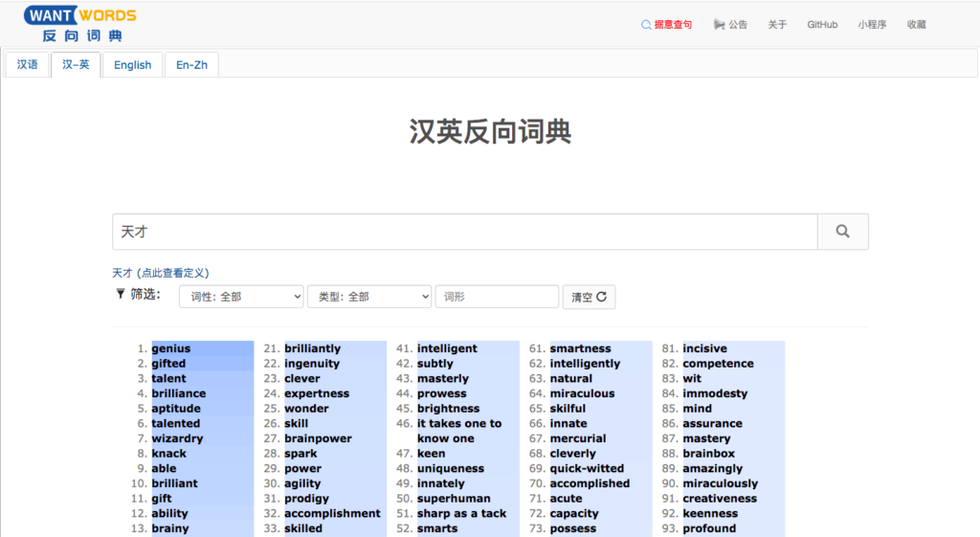Click the result word ingenuity
Viewport: 980px width, 537px height.
pos(312,363)
